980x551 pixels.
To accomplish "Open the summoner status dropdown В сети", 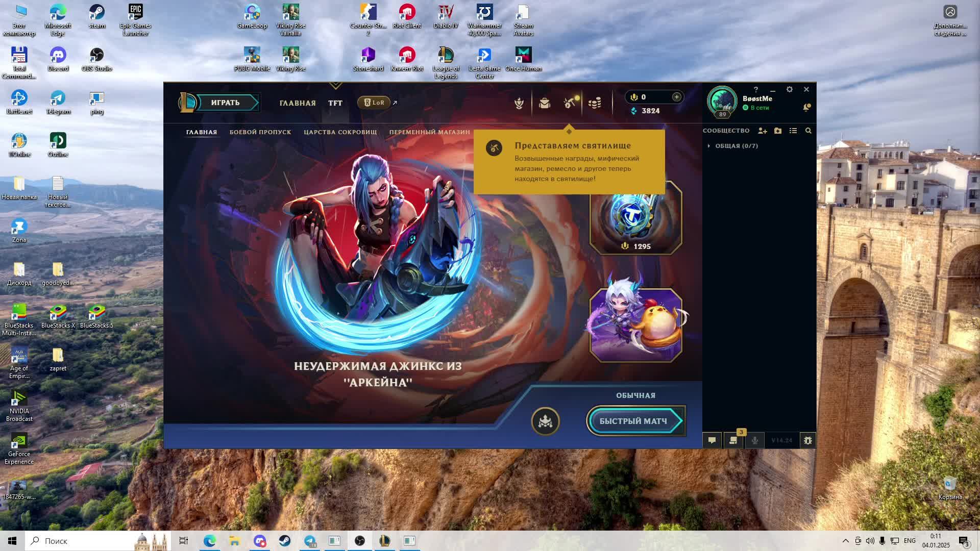I will coord(759,108).
